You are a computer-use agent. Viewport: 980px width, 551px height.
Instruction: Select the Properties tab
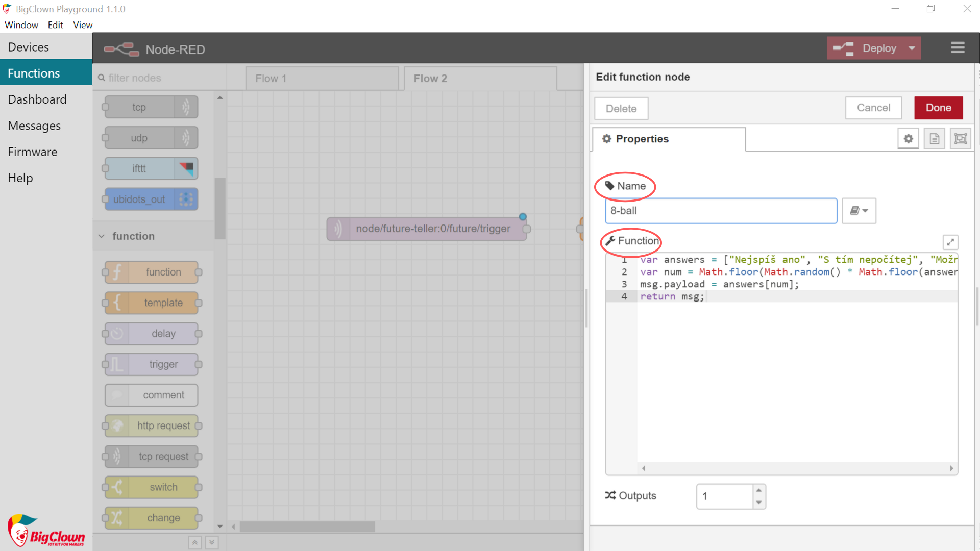point(669,139)
